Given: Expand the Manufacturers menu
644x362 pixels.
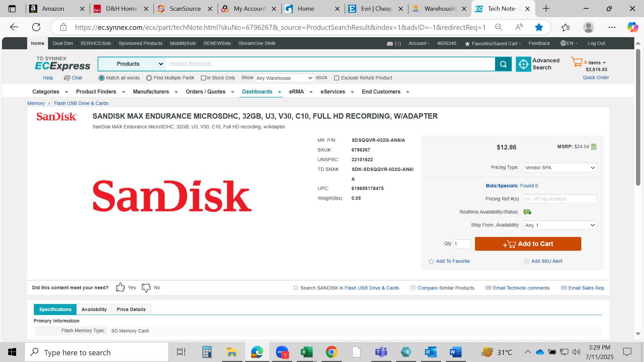Looking at the screenshot, I should pyautogui.click(x=155, y=92).
